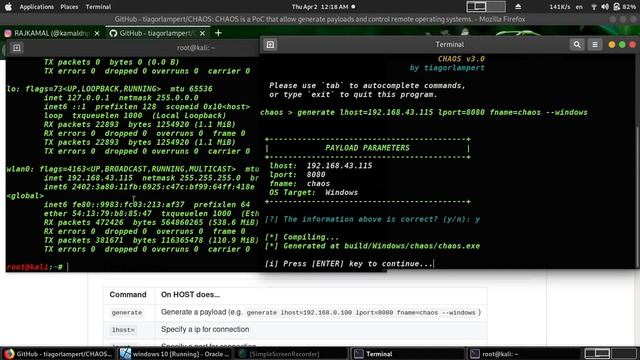Viewport: 640px width, 360px height.
Task: Maximize the Terminal window with green button
Action: pos(622,44)
